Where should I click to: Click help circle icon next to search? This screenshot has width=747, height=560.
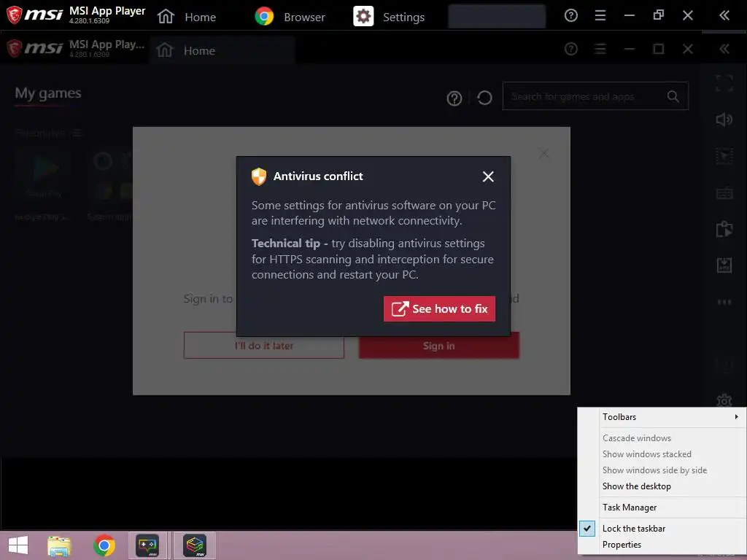[x=454, y=98]
